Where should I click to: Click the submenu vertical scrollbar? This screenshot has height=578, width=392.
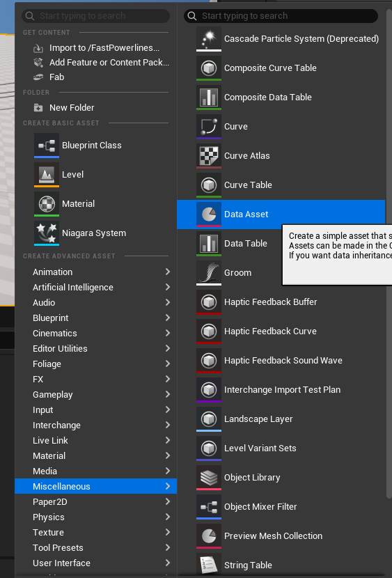point(389,254)
